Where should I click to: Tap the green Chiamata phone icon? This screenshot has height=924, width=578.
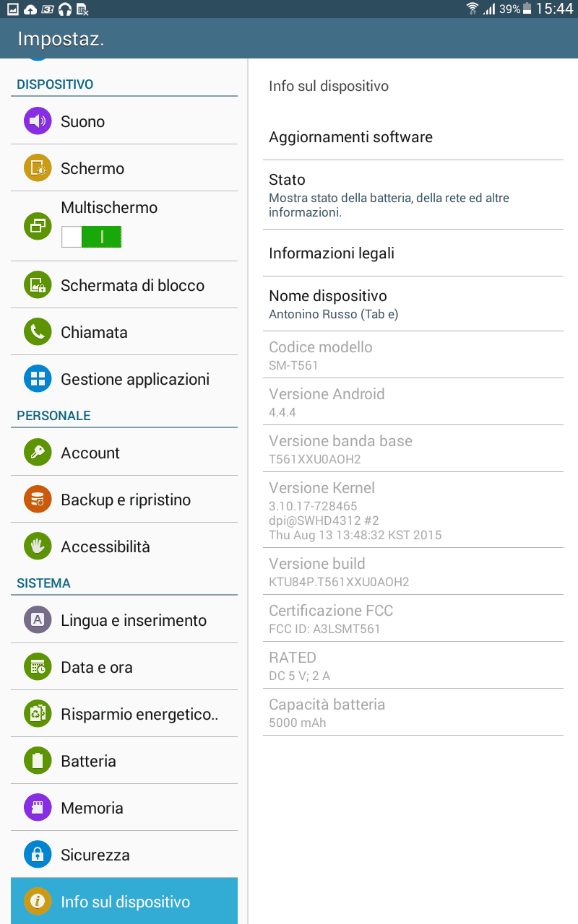[38, 332]
